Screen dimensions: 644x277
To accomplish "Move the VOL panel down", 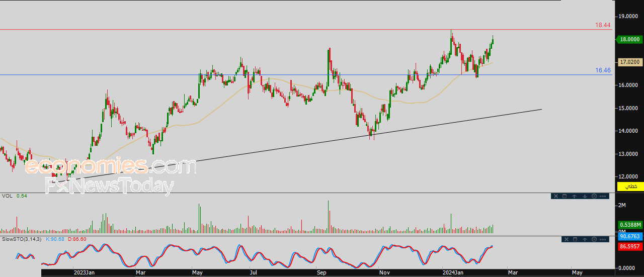I will click(x=585, y=196).
